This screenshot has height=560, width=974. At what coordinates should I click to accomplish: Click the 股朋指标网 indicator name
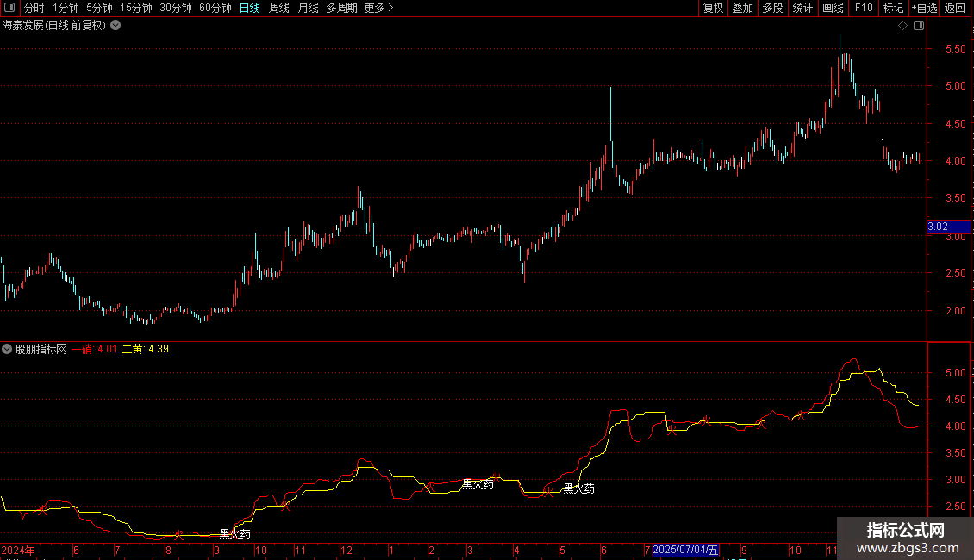(x=41, y=349)
